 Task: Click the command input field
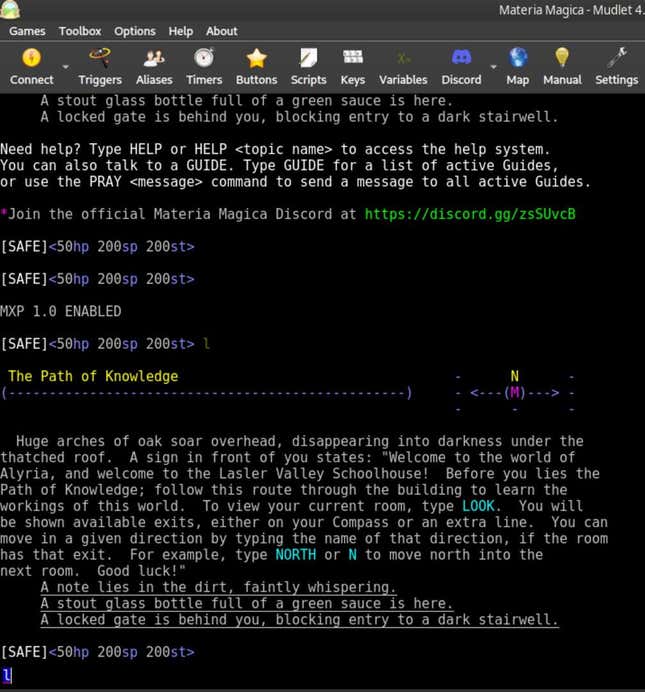[x=322, y=676]
